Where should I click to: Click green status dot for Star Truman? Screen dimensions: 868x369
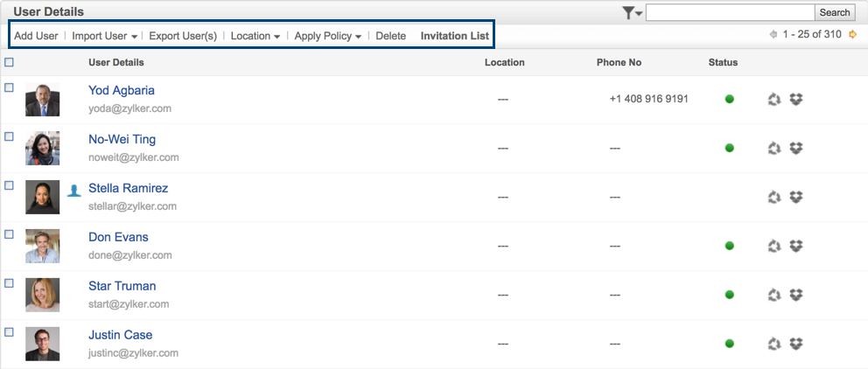(730, 295)
